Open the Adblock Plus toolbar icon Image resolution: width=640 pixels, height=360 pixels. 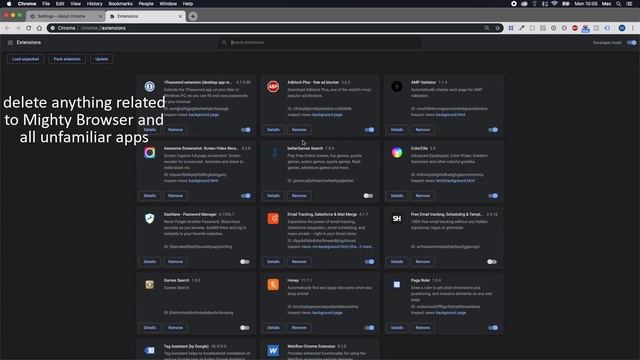pos(575,28)
